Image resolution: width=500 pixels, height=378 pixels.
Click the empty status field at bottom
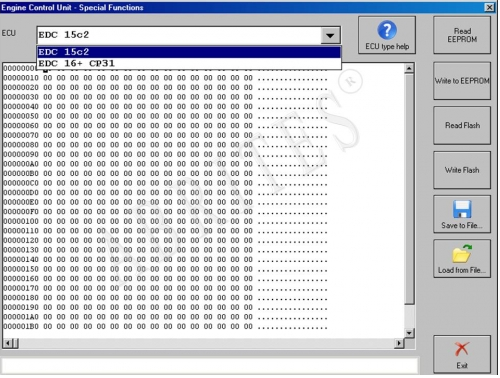(x=210, y=366)
